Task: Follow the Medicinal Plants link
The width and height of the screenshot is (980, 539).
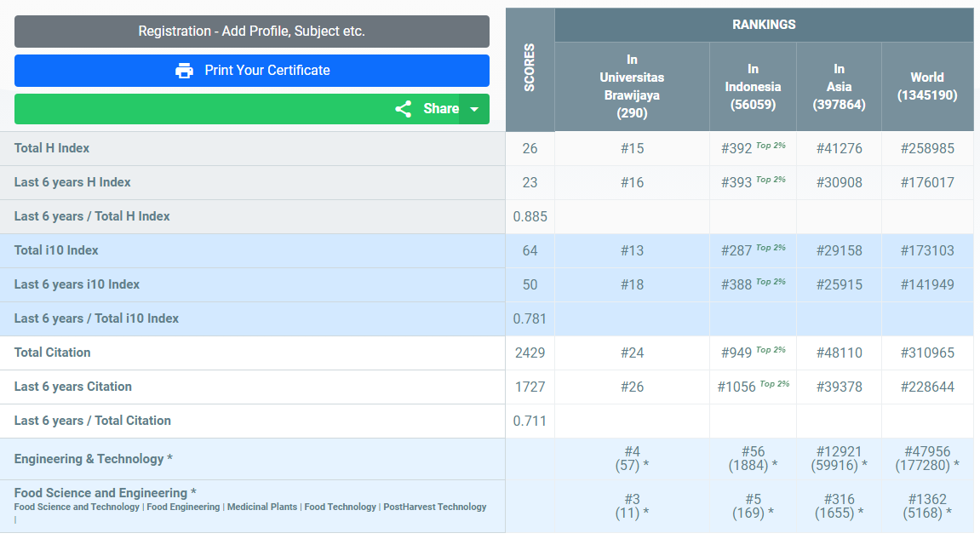Action: (262, 507)
